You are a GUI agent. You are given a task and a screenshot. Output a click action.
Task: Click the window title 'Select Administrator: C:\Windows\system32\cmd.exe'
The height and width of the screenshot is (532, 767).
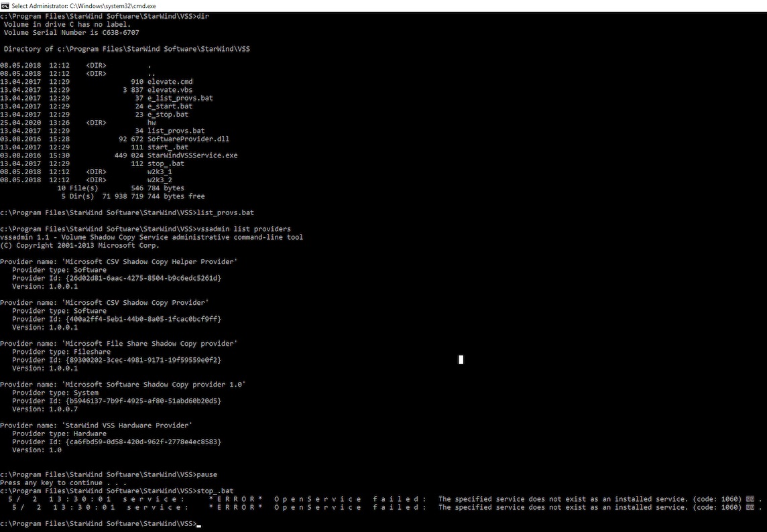[84, 6]
